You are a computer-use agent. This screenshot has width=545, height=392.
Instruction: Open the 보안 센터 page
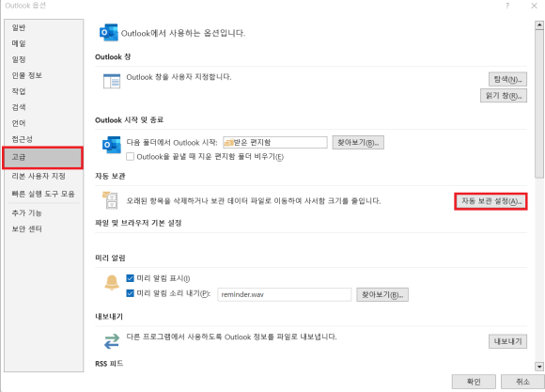[43, 228]
